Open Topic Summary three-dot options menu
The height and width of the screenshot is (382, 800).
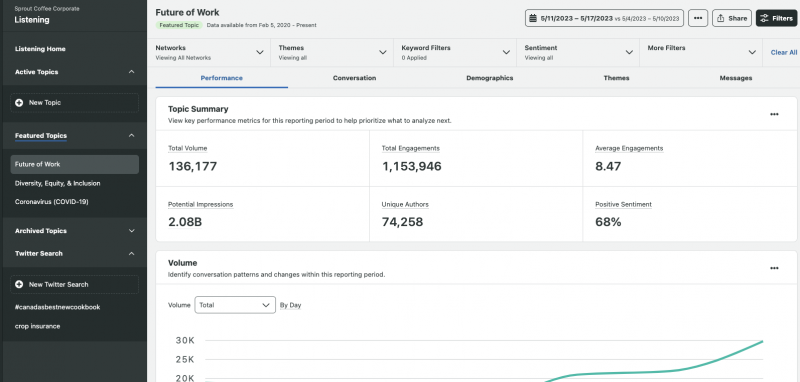774,114
